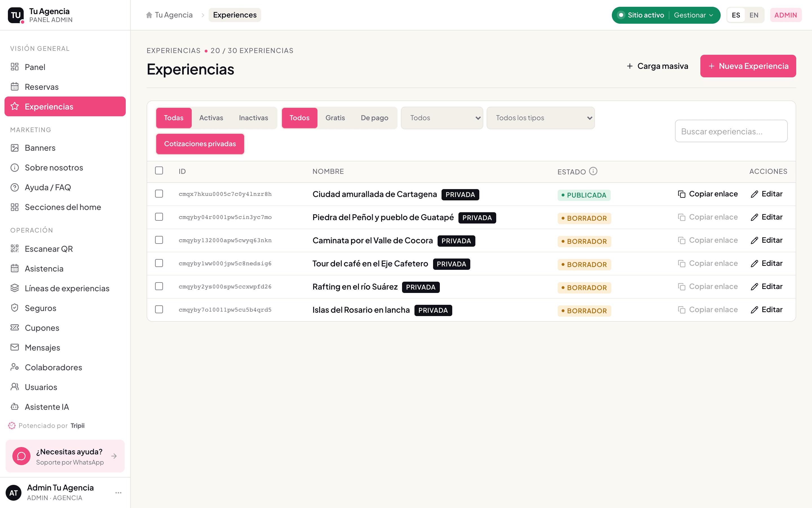Click the PUBLICADA status badge
812x508 pixels.
pyautogui.click(x=584, y=195)
